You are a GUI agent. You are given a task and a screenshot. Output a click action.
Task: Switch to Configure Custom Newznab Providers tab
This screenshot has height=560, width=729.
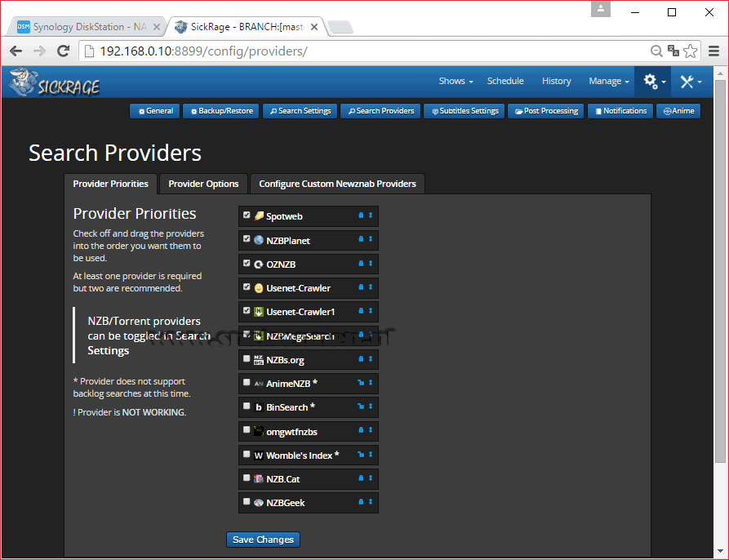[337, 184]
